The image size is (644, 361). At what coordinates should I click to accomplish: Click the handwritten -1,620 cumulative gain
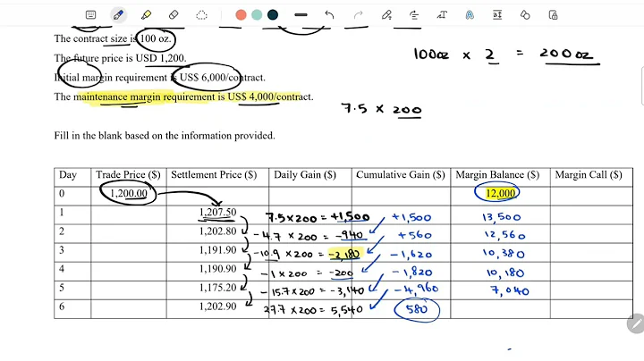[411, 255]
